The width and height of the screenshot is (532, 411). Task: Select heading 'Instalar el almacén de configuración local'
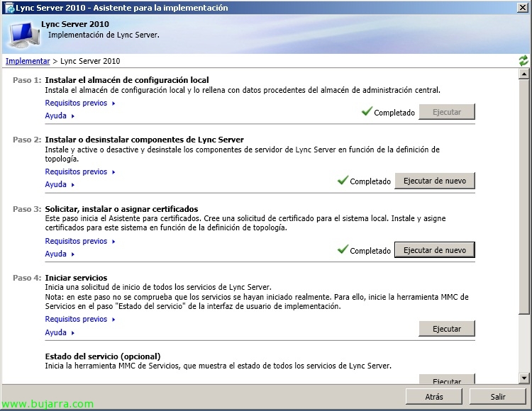coord(127,80)
